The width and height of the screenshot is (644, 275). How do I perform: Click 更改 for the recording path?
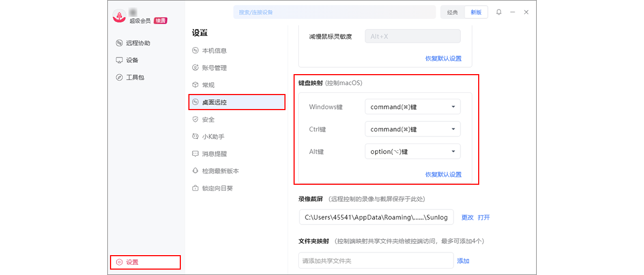467,218
